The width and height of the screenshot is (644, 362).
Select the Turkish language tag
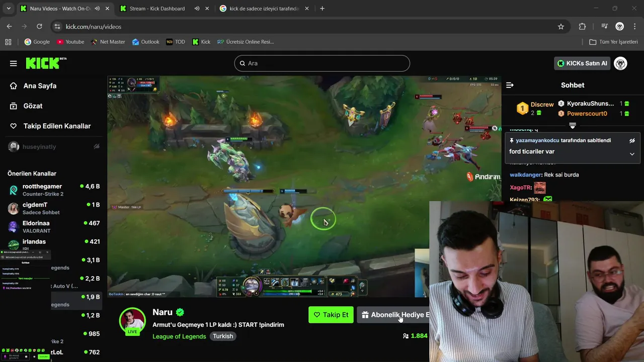223,336
